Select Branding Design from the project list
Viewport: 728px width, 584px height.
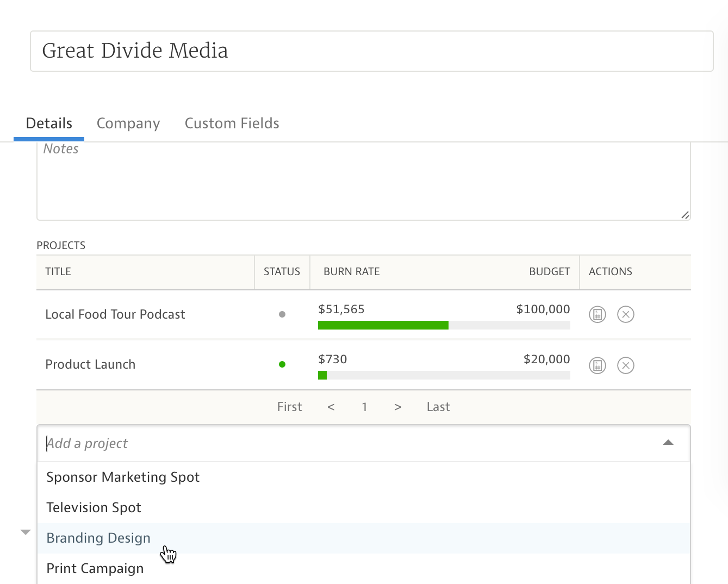coord(98,538)
